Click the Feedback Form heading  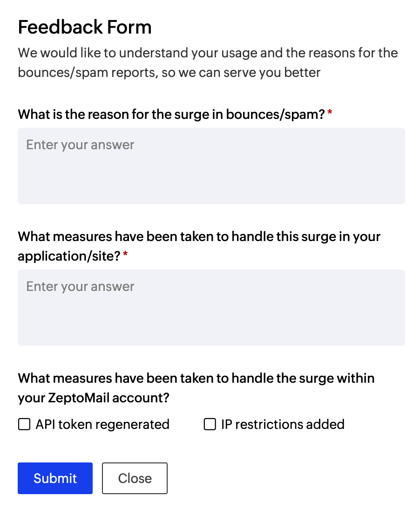tap(85, 27)
